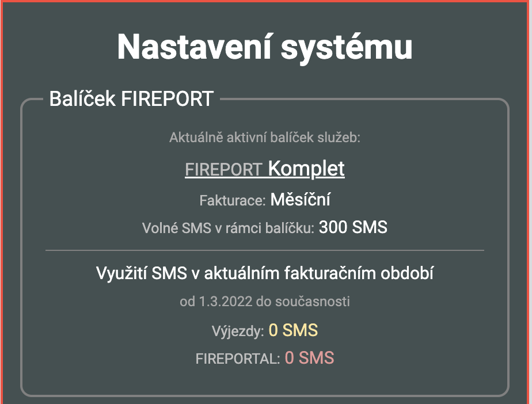Click the Komplet word in package link

coord(306,169)
